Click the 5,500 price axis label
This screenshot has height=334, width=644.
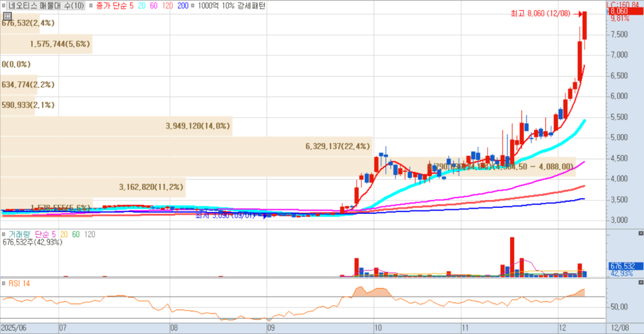pyautogui.click(x=619, y=117)
